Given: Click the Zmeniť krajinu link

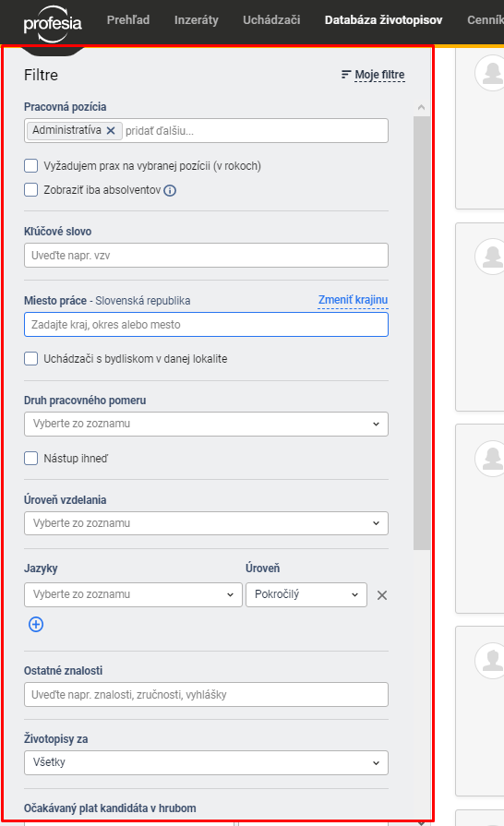Looking at the screenshot, I should coord(353,300).
